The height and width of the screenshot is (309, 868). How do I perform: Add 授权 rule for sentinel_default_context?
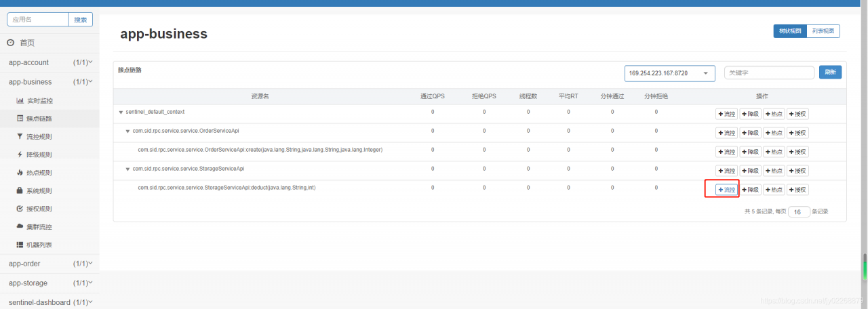click(x=797, y=114)
